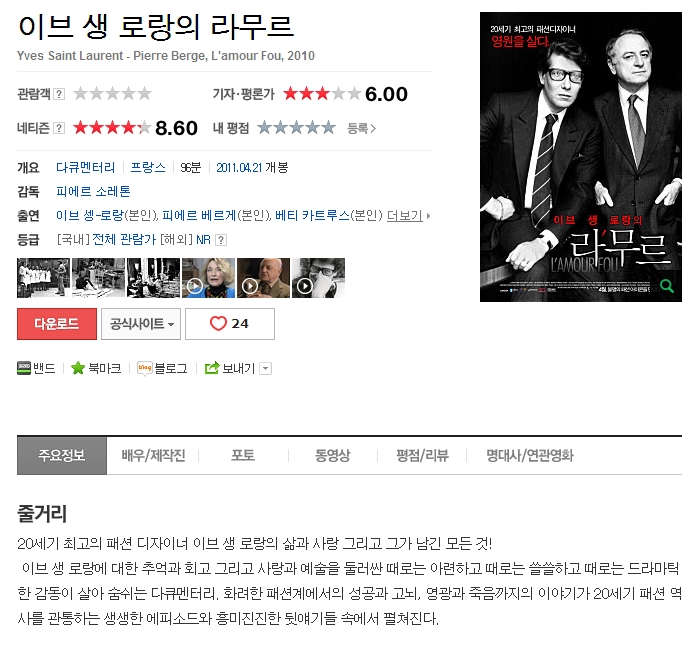Click the heart like icon

coord(218,324)
